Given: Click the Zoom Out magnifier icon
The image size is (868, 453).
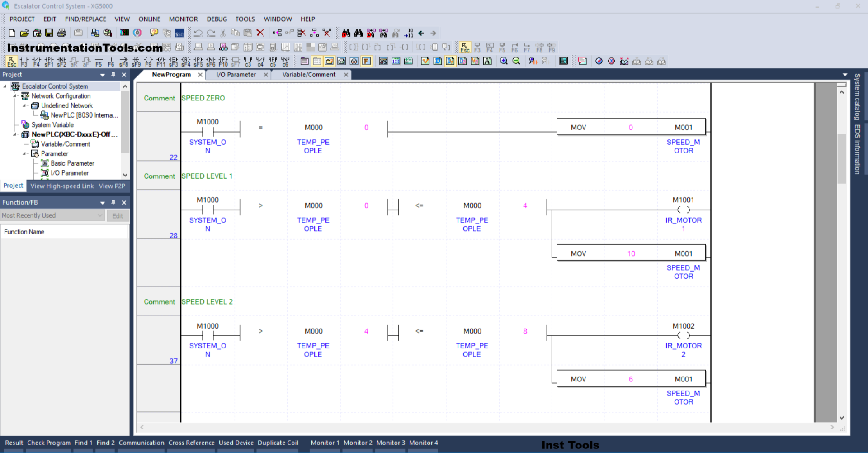Looking at the screenshot, I should coord(516,62).
